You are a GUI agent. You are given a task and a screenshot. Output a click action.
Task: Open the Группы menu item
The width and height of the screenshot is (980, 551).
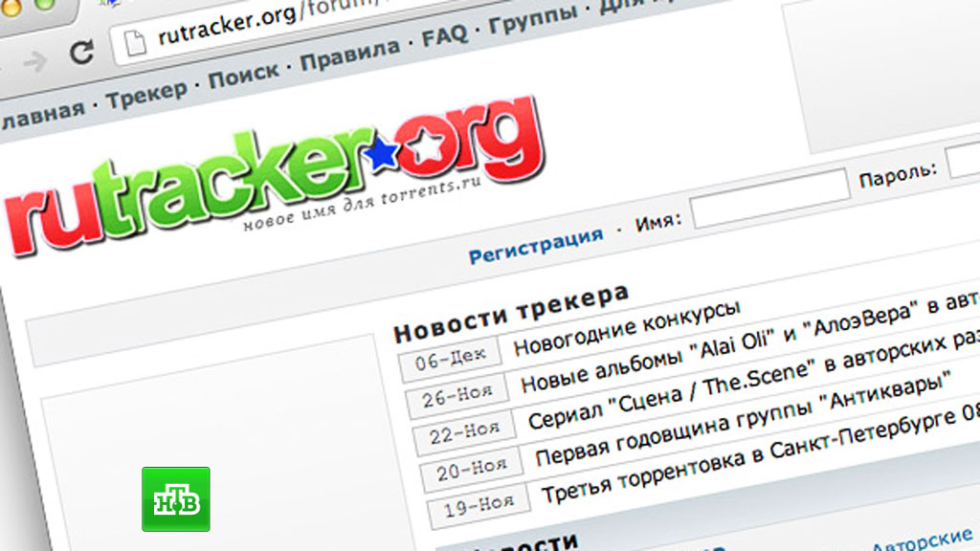click(532, 18)
